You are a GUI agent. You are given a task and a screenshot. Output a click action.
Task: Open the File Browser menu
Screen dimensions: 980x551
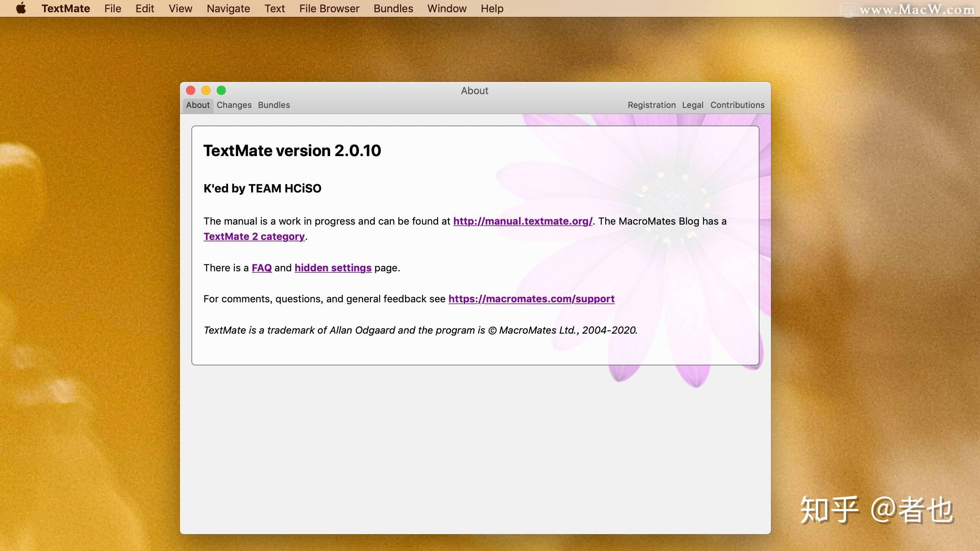[329, 8]
